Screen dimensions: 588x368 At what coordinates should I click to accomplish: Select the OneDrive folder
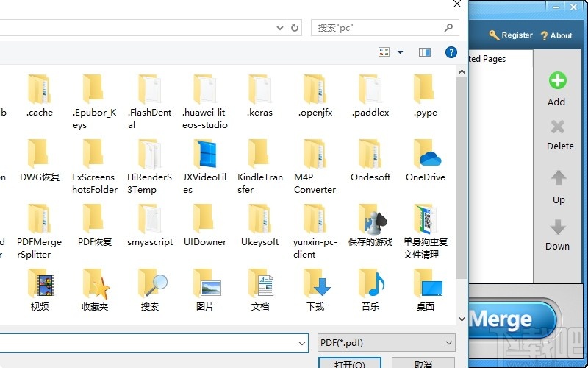(x=426, y=160)
